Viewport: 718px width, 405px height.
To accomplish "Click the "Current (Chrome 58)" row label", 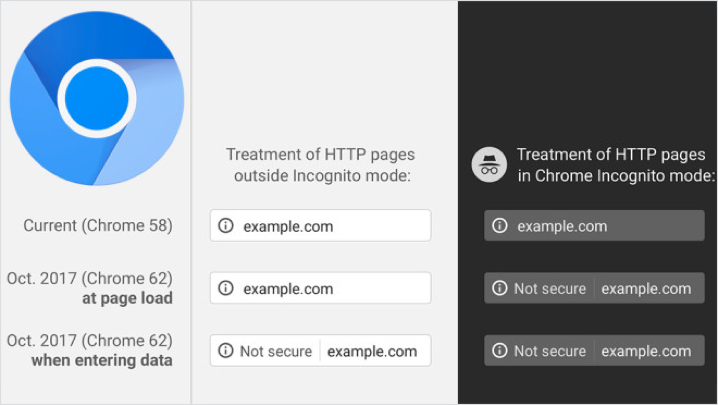I will (98, 226).
